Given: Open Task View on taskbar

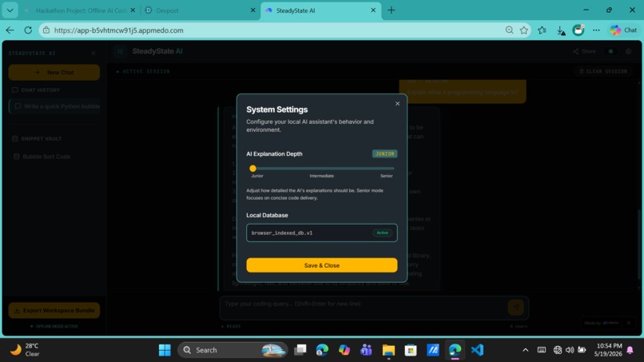Looking at the screenshot, I should click(x=300, y=350).
